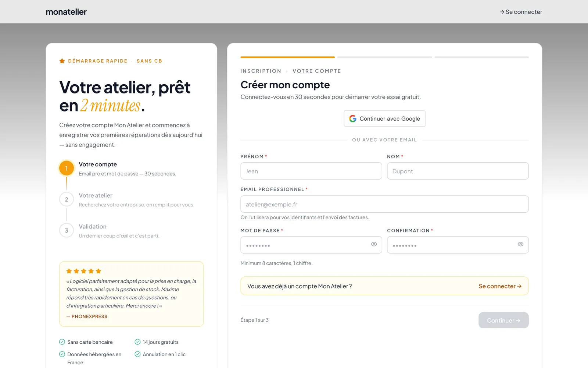This screenshot has height=368, width=588.
Task: Open the Se connecter link in header
Action: (521, 12)
